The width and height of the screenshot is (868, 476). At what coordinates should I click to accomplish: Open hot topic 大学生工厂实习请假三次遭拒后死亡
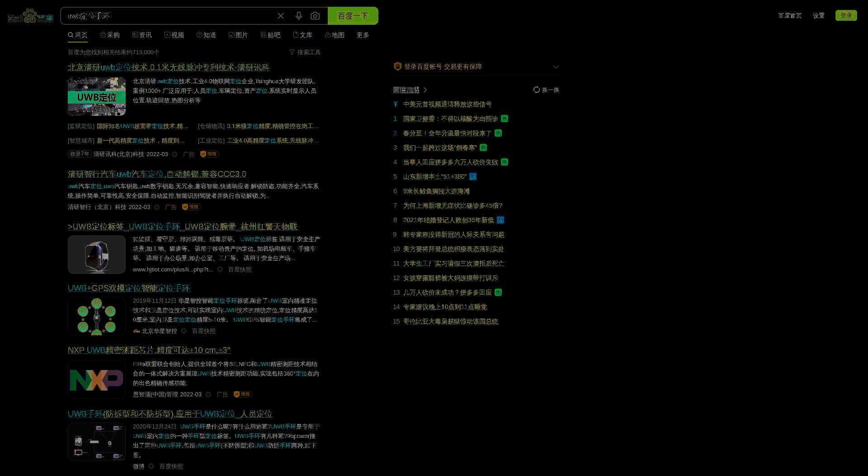click(454, 264)
